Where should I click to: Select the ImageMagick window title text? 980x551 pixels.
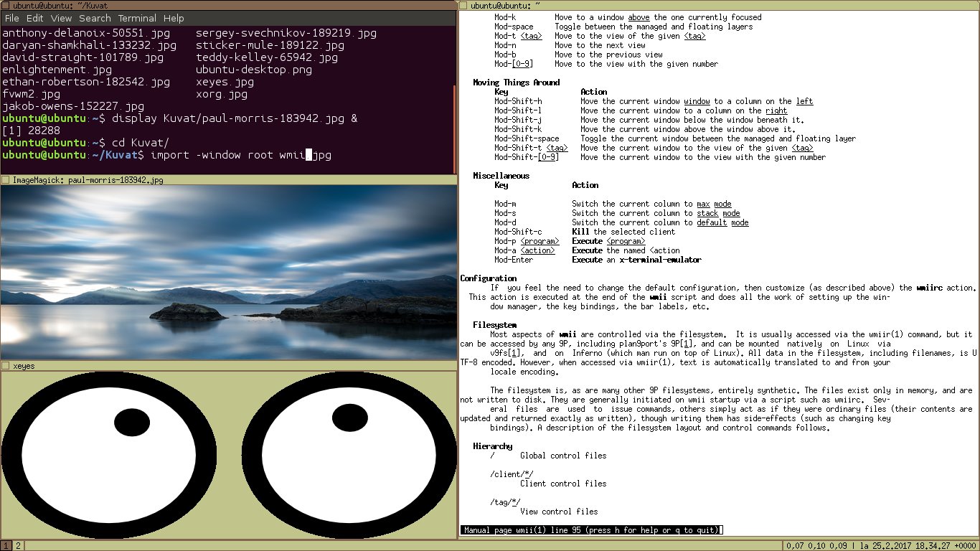88,180
